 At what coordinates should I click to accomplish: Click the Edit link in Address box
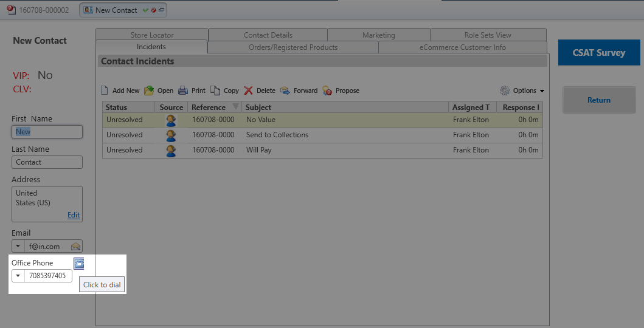(x=73, y=215)
